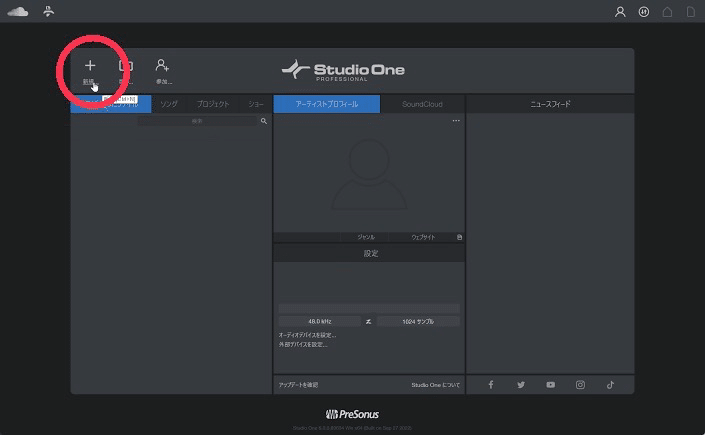Screen dimensions: 705x435
Task: Click Studio One について link
Action: (x=436, y=385)
